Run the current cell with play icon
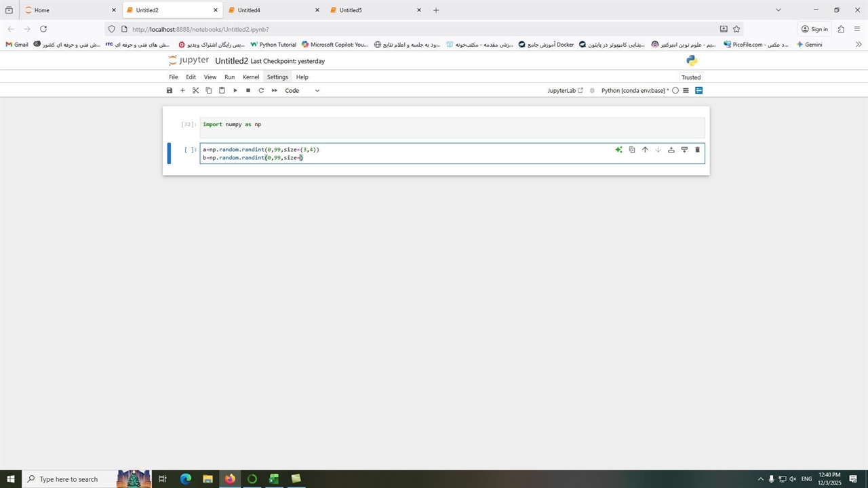 pos(235,90)
